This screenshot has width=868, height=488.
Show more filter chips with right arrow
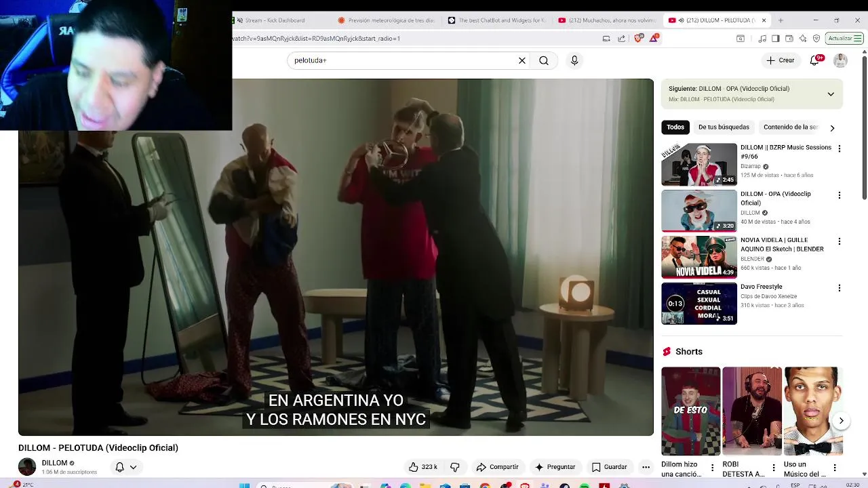pyautogui.click(x=832, y=128)
